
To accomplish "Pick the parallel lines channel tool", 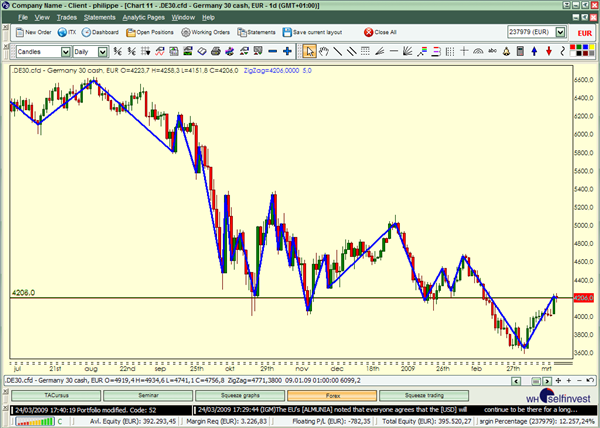I will click(351, 51).
